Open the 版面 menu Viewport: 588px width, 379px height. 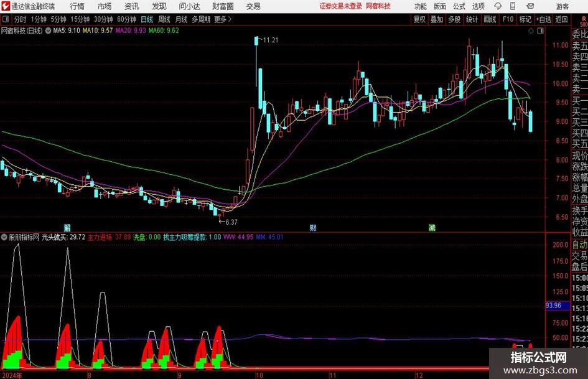tap(439, 6)
